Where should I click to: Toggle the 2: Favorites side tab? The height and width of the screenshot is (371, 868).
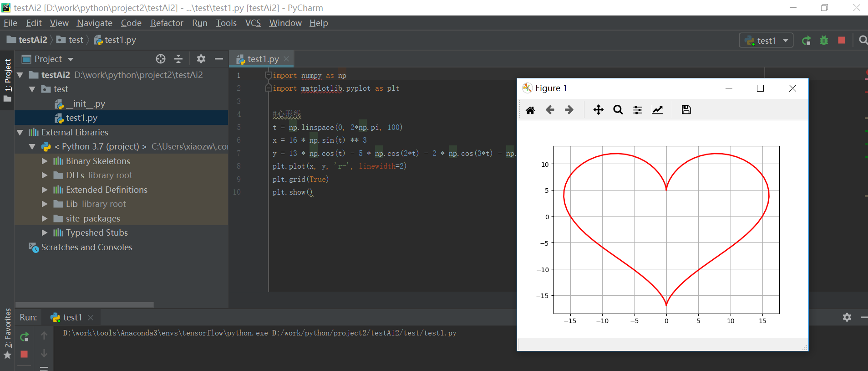pyautogui.click(x=7, y=334)
